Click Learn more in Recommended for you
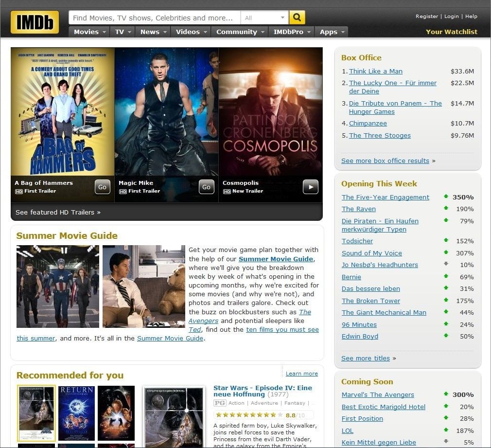 click(301, 374)
